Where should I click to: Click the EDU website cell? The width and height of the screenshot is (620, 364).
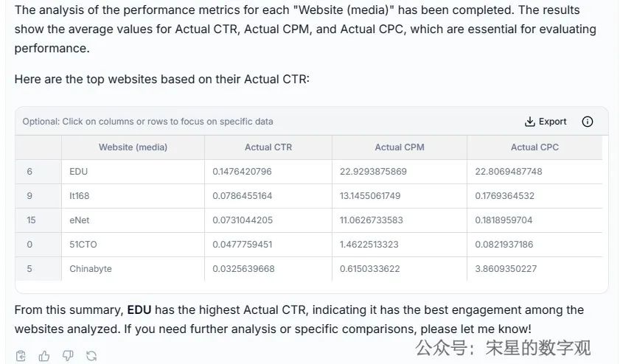tap(78, 172)
